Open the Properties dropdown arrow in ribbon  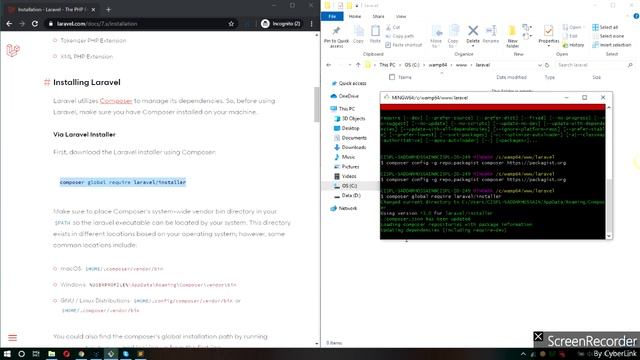549,45
